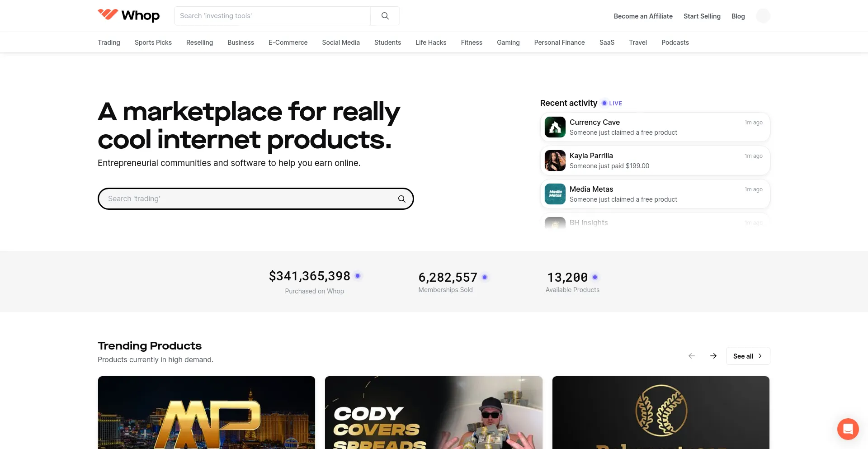Open the user avatar in the header
The height and width of the screenshot is (449, 868).
pyautogui.click(x=763, y=16)
